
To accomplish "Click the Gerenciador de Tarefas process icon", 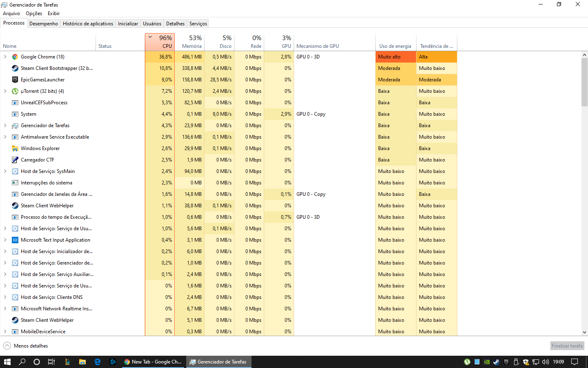I will [x=15, y=126].
